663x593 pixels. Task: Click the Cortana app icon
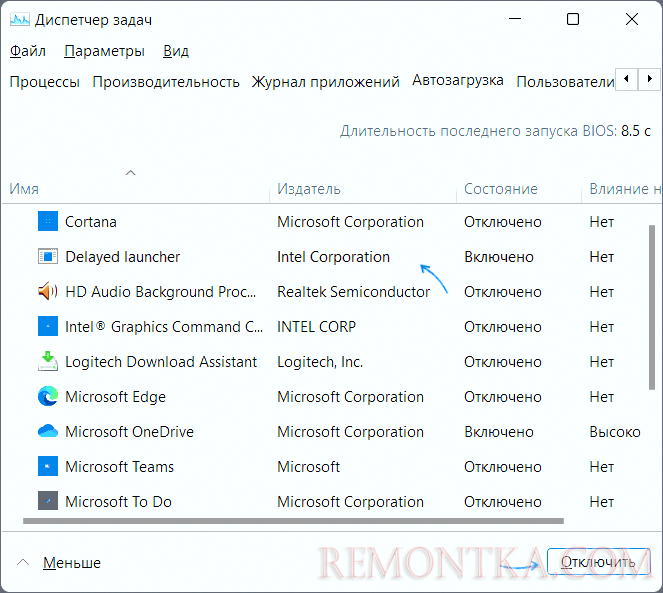(x=48, y=222)
